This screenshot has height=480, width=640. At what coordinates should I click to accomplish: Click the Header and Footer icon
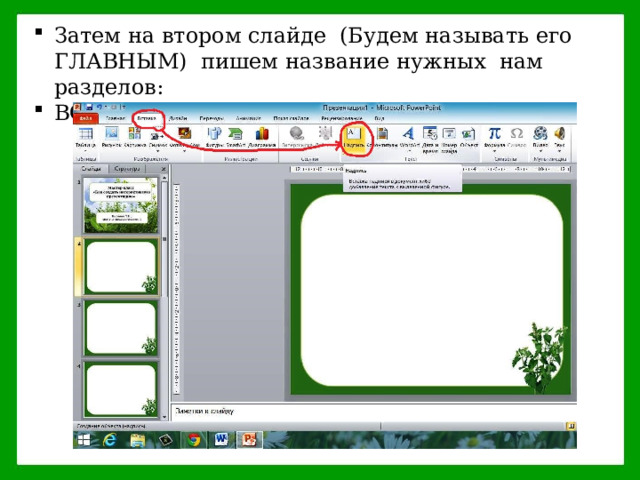382,133
